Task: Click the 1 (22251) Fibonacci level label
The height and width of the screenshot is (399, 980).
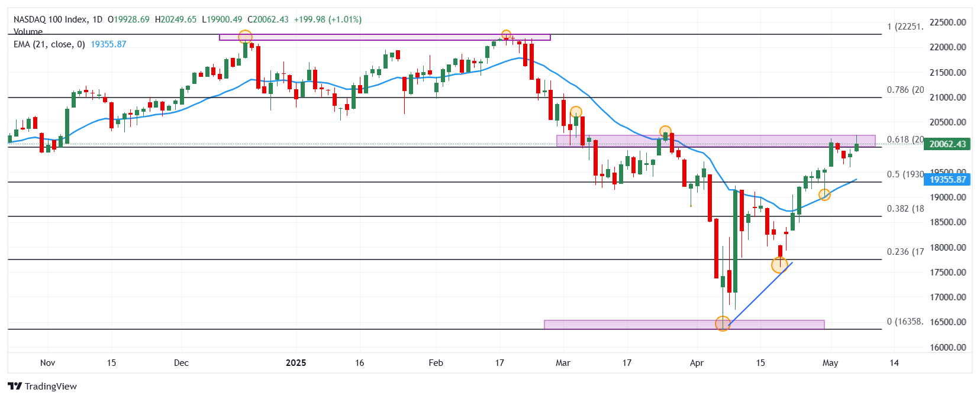Action: [x=905, y=27]
